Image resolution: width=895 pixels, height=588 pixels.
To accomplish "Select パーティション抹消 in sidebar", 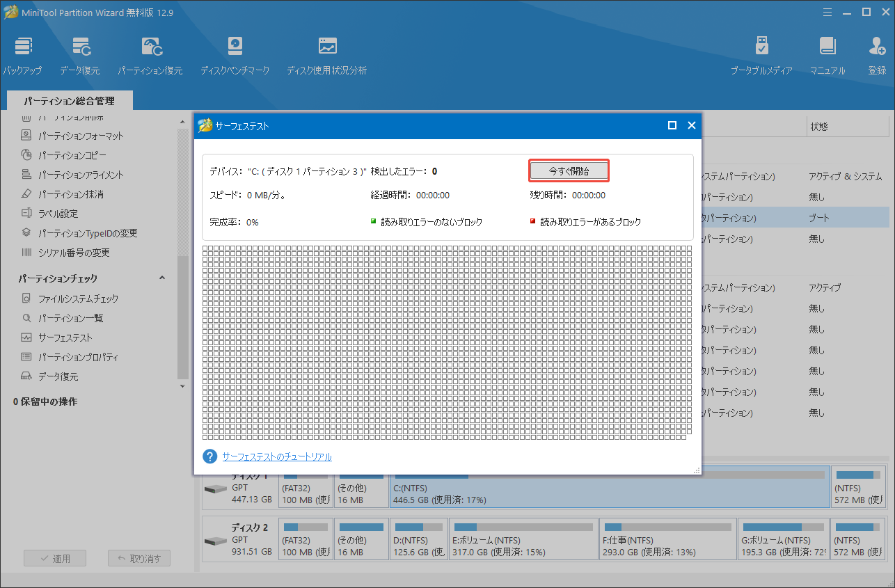I will [x=63, y=194].
